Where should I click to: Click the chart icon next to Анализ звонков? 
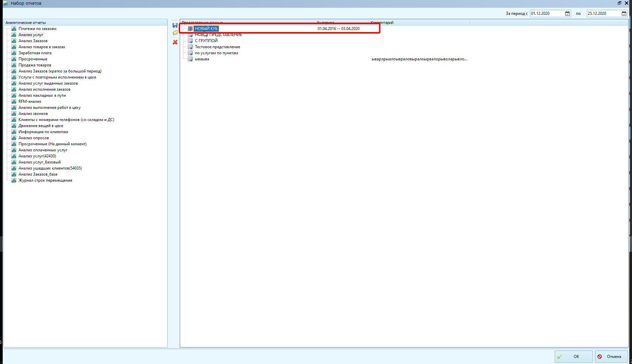pyautogui.click(x=14, y=114)
